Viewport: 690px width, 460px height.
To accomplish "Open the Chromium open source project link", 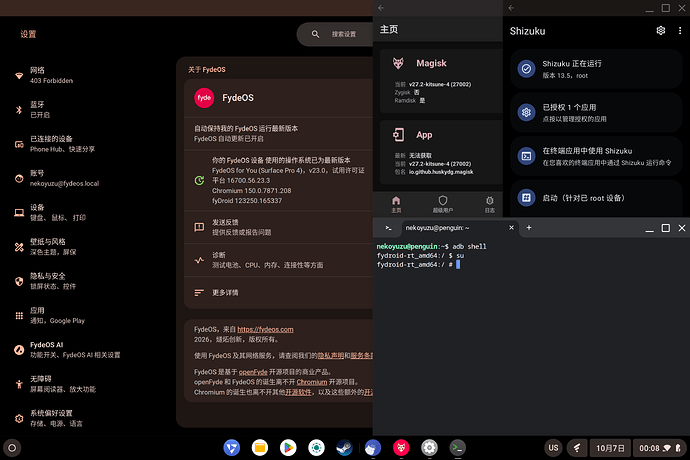I will click(312, 382).
